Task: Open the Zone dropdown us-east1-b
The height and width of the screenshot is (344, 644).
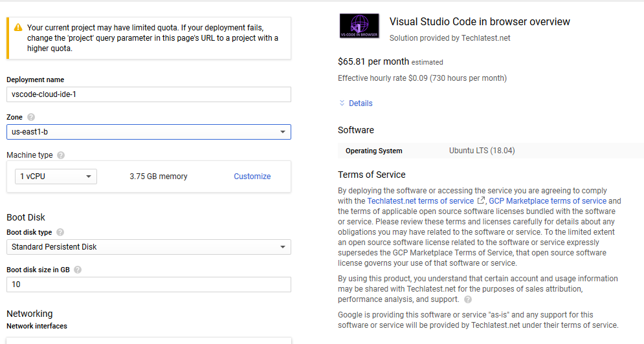Action: pyautogui.click(x=149, y=132)
